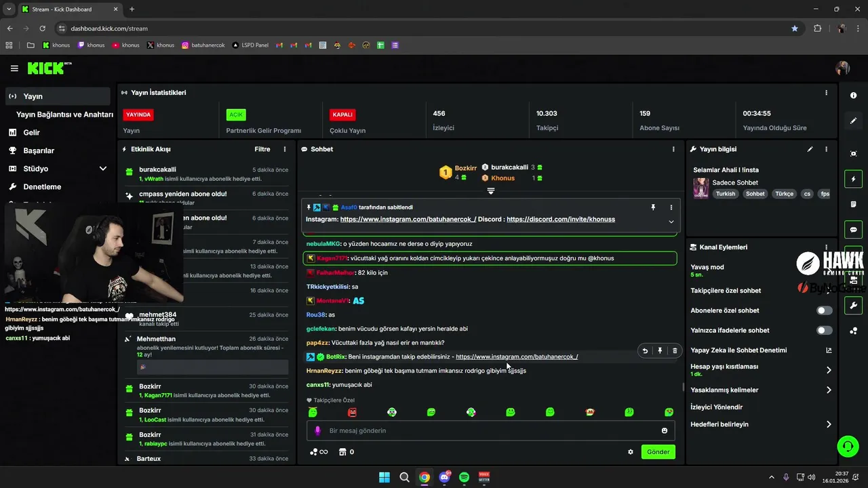Click the green headset support button

pos(848,446)
